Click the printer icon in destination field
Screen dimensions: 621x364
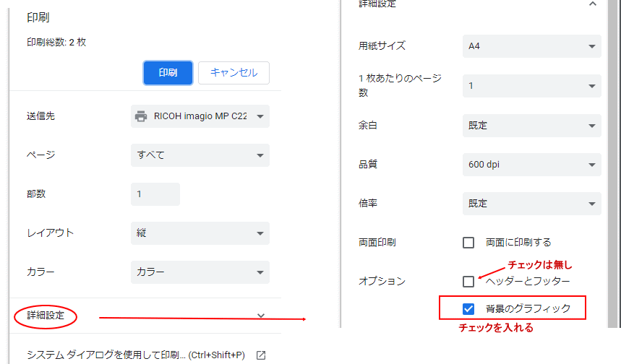point(142,116)
